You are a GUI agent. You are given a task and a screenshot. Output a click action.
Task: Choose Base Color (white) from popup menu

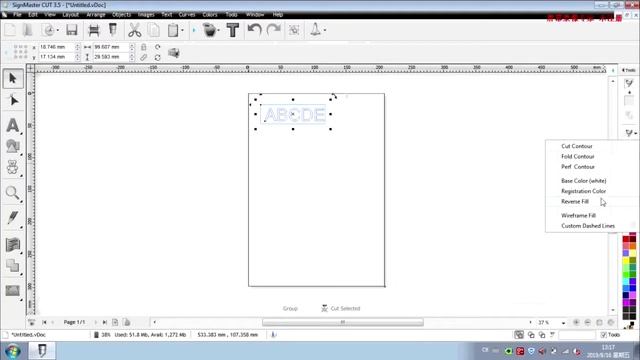(x=584, y=181)
